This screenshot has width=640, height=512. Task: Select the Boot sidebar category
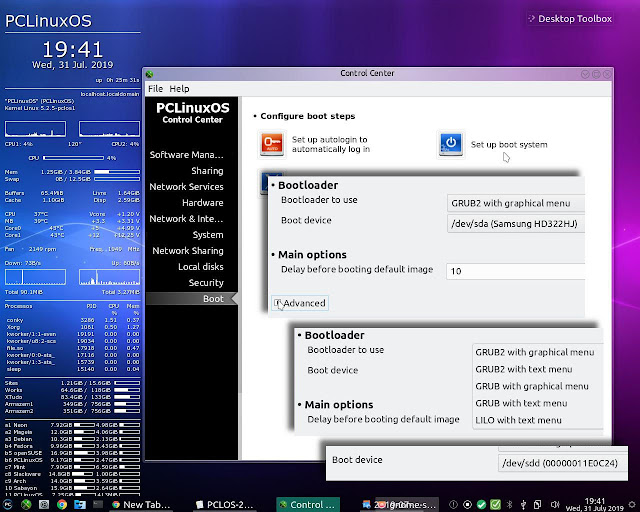click(x=192, y=298)
